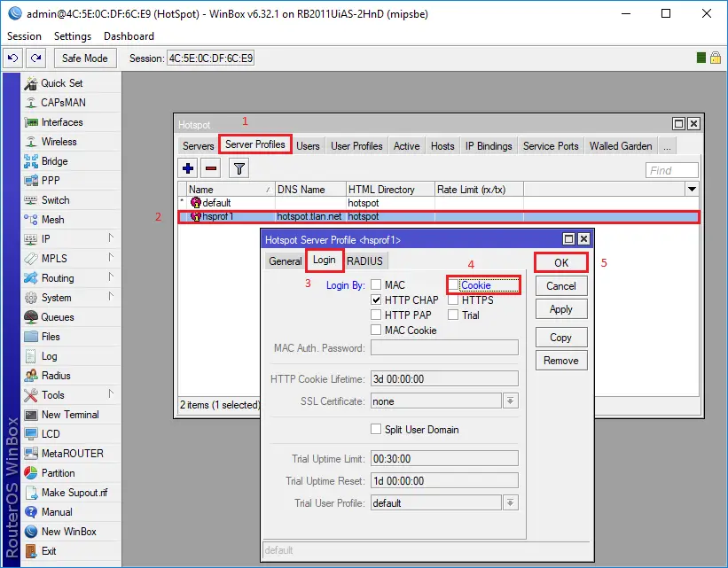Toggle Safe Mode
Image resolution: width=728 pixels, height=568 pixels.
click(85, 58)
